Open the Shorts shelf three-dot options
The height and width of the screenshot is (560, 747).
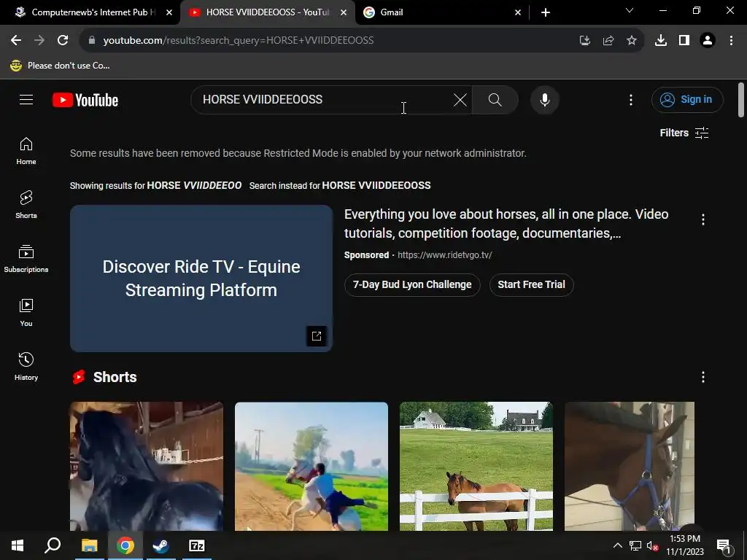(703, 377)
